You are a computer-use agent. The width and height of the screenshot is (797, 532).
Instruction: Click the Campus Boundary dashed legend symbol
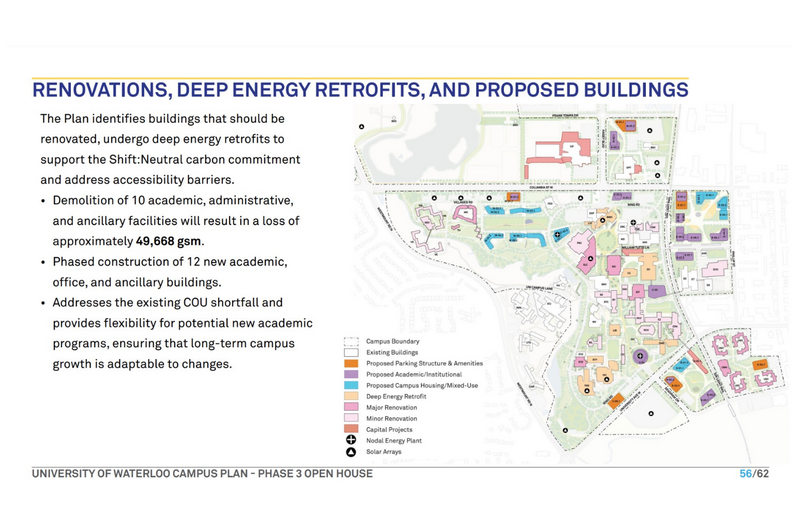(350, 341)
